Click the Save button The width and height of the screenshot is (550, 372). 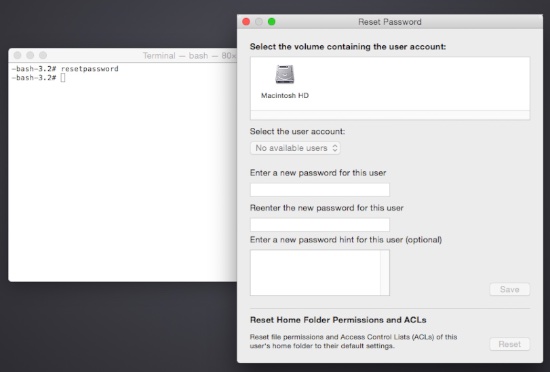pos(509,289)
